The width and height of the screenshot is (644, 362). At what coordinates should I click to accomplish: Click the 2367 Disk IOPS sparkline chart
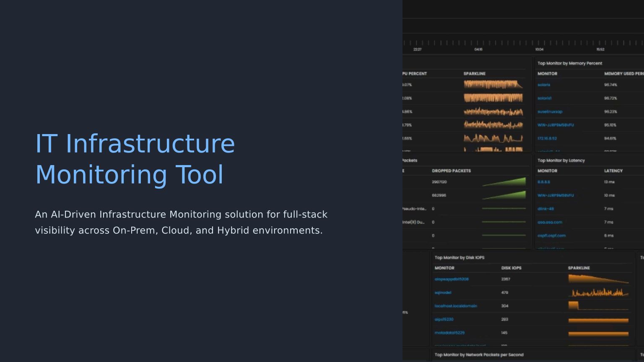pos(598,279)
